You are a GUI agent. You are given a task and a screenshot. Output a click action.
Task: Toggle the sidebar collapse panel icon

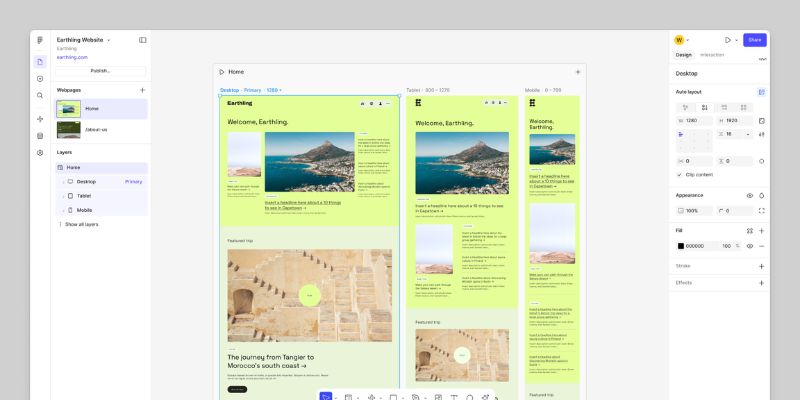point(142,40)
